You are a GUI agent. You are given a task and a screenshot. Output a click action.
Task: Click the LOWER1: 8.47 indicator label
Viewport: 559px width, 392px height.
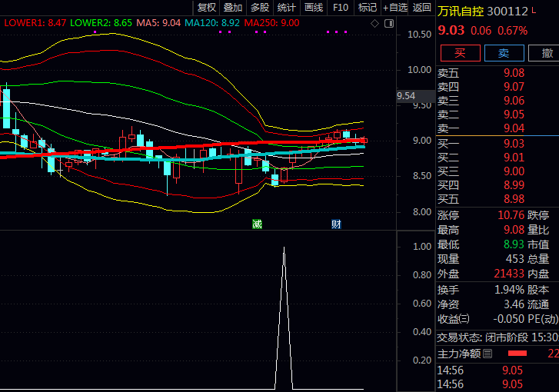[x=35, y=23]
